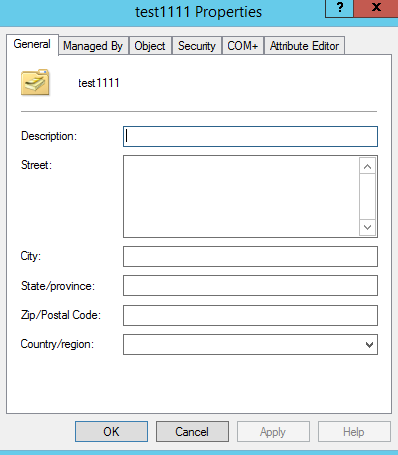Click the test1111 name label
Viewport: 398px width, 455px height.
[99, 83]
